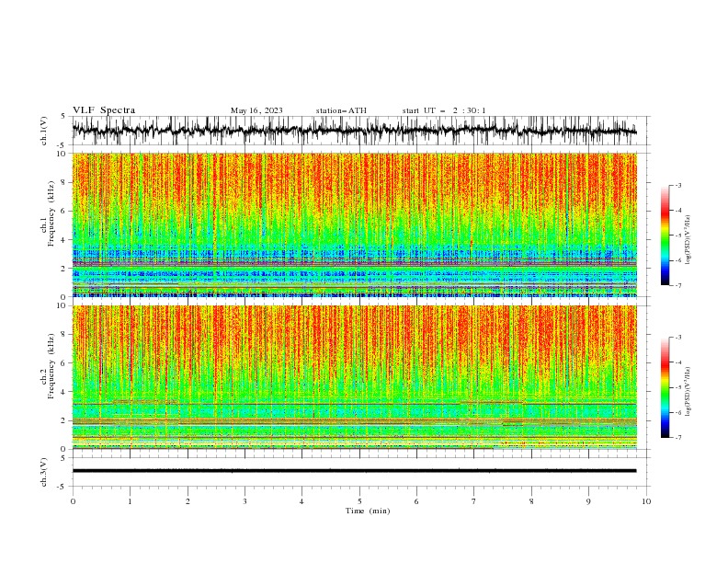The height and width of the screenshot is (563, 728).
Task: Select the start UT time text
Action: (x=444, y=110)
